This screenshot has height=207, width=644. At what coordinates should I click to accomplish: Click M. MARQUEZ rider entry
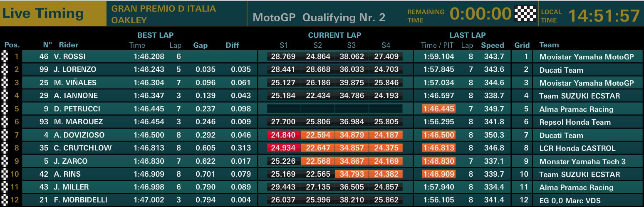(x=78, y=122)
